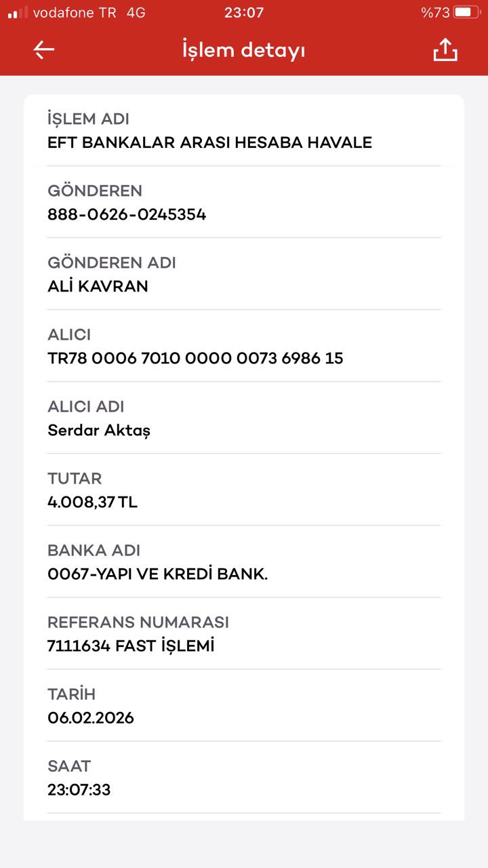488x868 pixels.
Task: Tap the battery indicator in status bar
Action: [466, 12]
